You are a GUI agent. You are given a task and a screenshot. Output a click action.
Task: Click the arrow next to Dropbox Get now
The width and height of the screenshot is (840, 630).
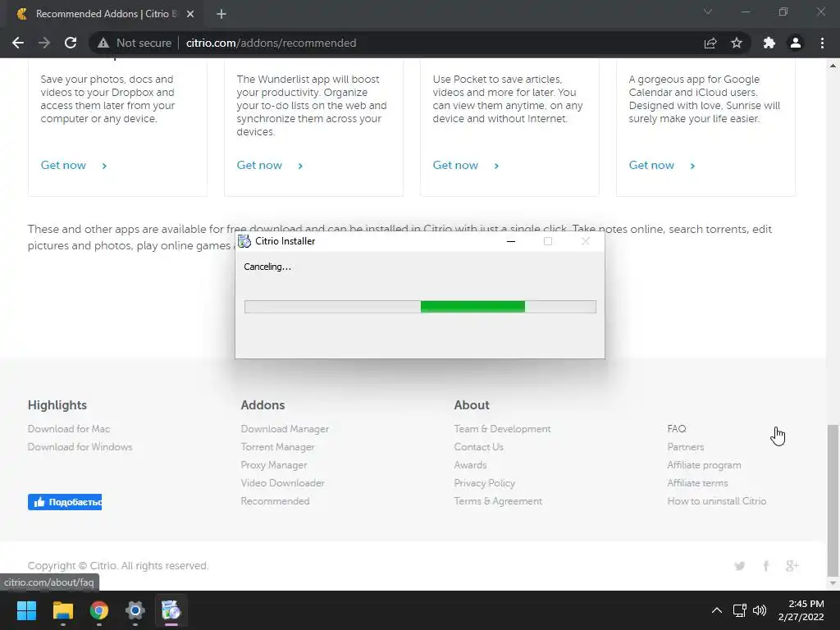104,166
